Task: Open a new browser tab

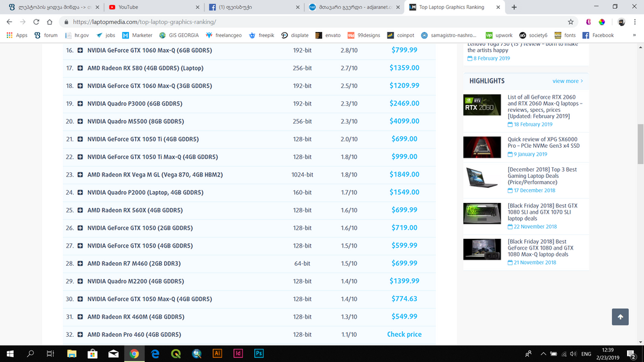Action: pos(514,7)
